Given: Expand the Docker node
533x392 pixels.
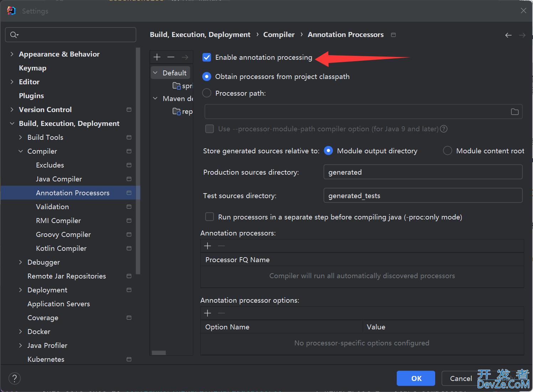Looking at the screenshot, I should click(x=20, y=332).
